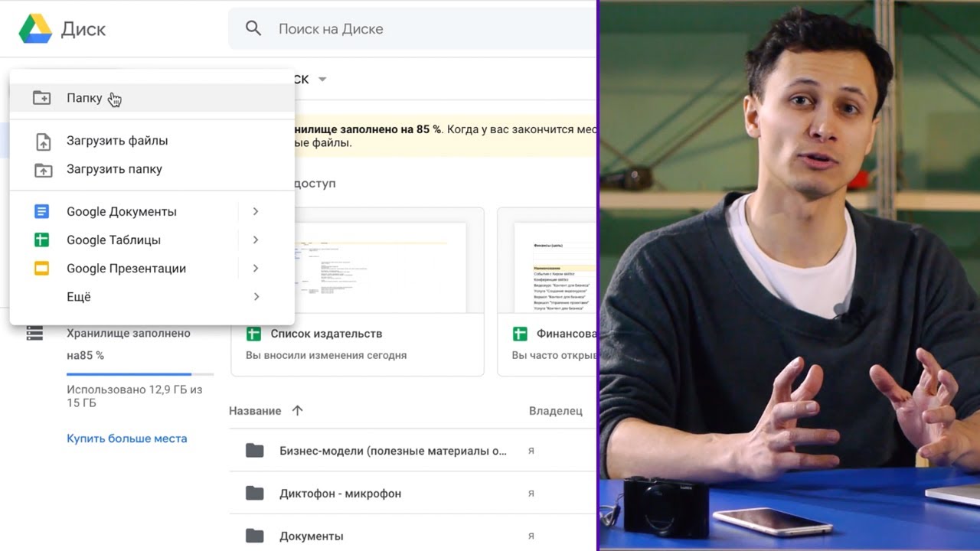Click the storage icon in the sidebar
This screenshot has height=551, width=980.
point(34,334)
